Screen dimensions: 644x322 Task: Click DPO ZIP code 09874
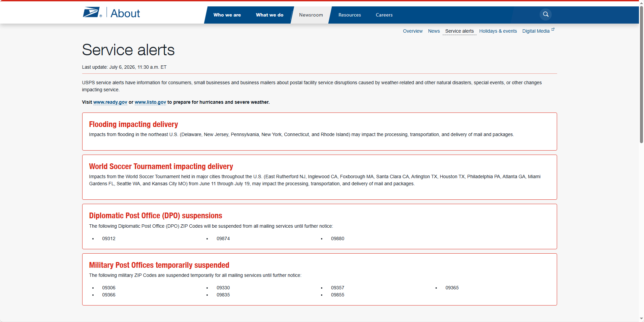click(223, 238)
